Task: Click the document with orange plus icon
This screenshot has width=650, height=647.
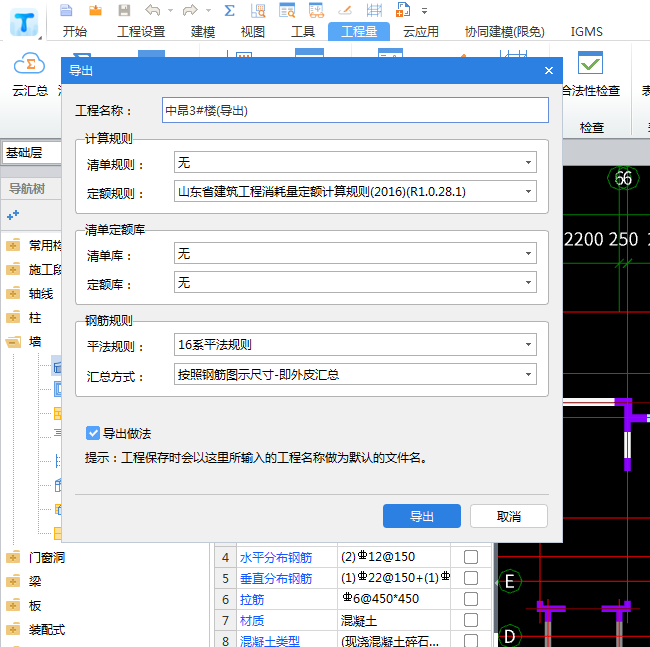Action: click(403, 10)
